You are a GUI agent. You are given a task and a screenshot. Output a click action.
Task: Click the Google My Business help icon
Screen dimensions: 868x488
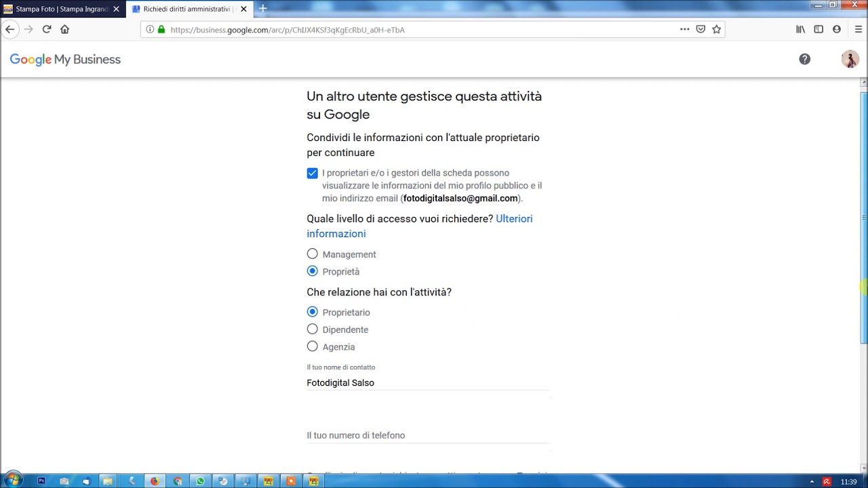[804, 60]
